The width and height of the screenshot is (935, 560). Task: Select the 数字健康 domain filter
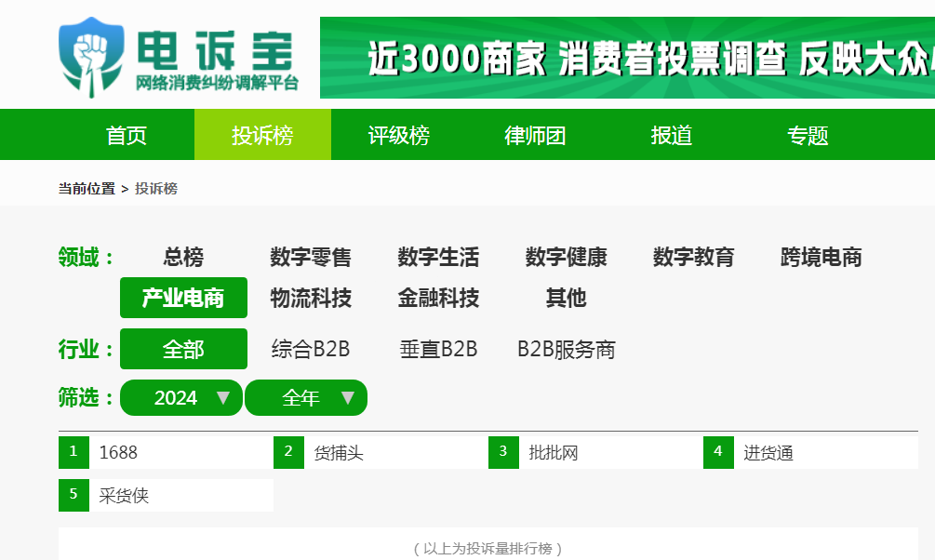click(566, 257)
